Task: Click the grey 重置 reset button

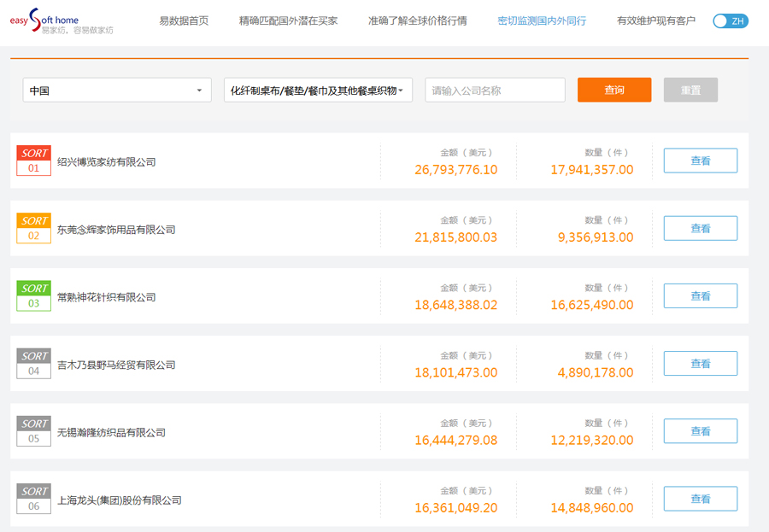Action: click(x=690, y=91)
